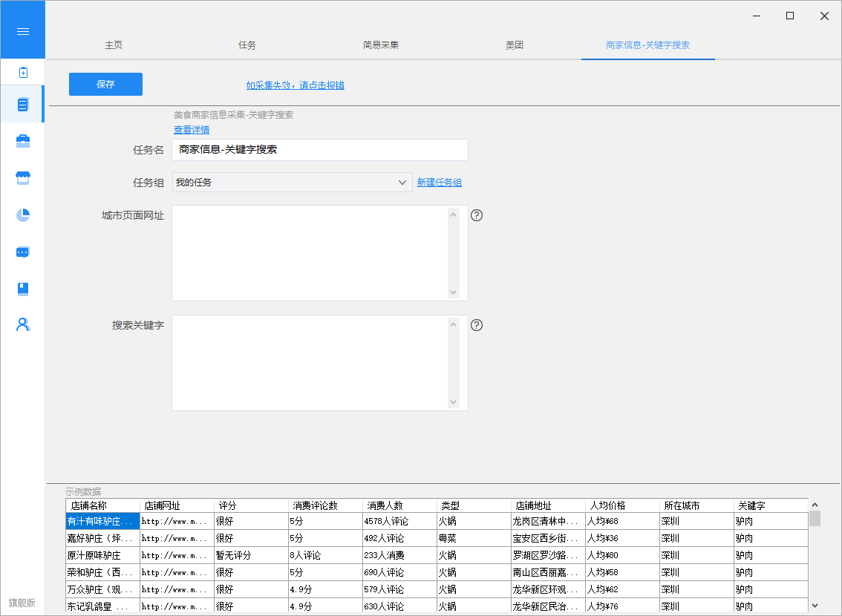
Task: Click the 如采集失效,请点击报错 link
Action: coord(295,85)
